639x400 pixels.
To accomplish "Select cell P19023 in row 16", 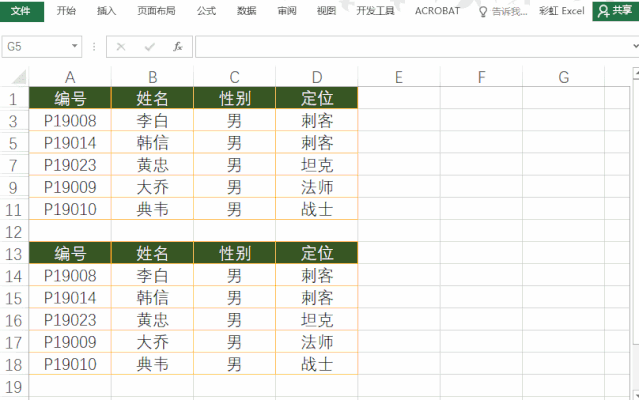I will (70, 320).
